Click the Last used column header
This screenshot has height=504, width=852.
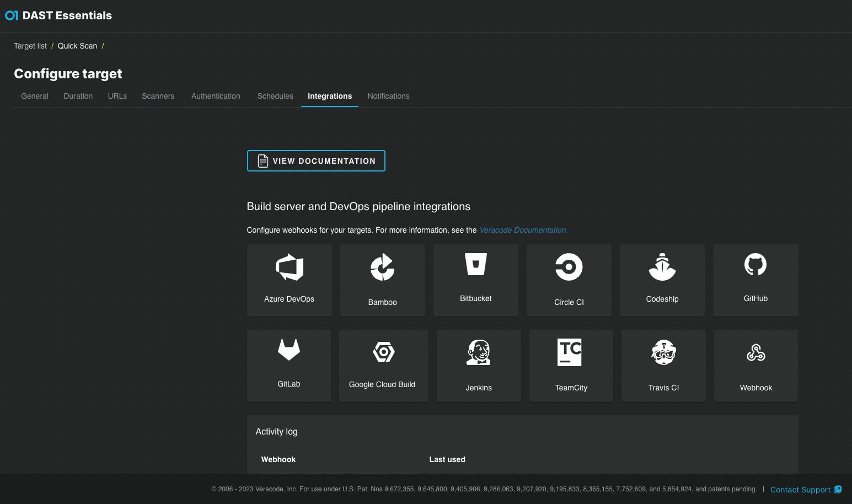(447, 459)
